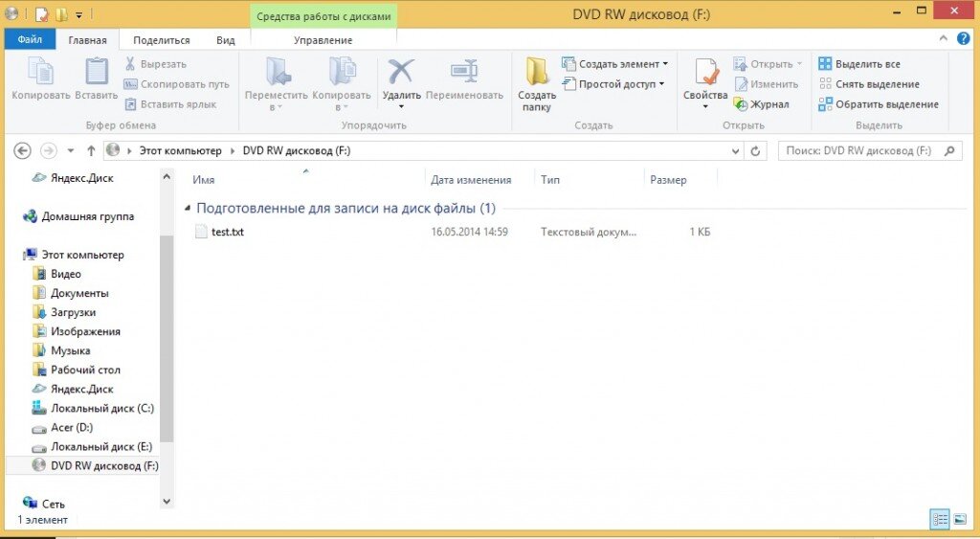Switch to details view icon in status bar
Image resolution: width=980 pixels, height=539 pixels.
(940, 519)
